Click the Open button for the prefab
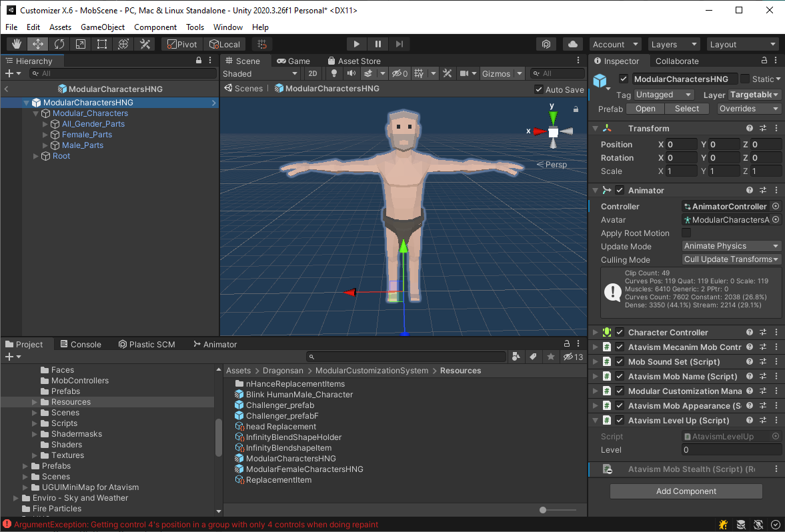785x532 pixels. [644, 108]
